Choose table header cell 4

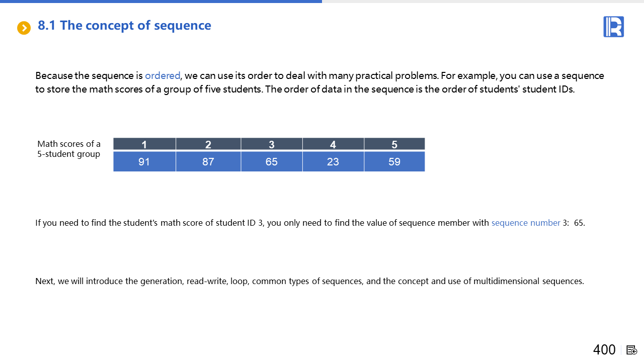pos(333,144)
